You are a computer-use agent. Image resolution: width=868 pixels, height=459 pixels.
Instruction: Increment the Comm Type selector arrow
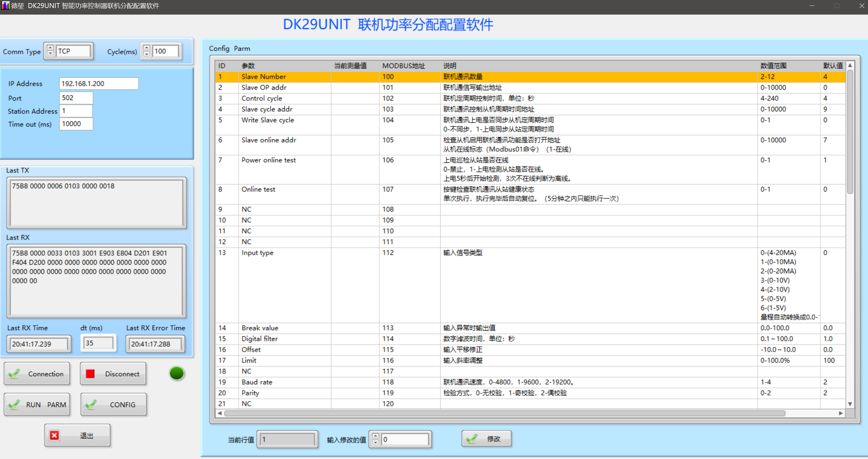click(50, 48)
